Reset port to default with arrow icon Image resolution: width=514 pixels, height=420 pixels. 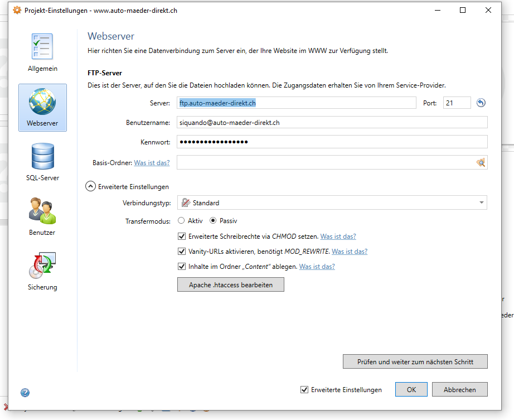[481, 103]
